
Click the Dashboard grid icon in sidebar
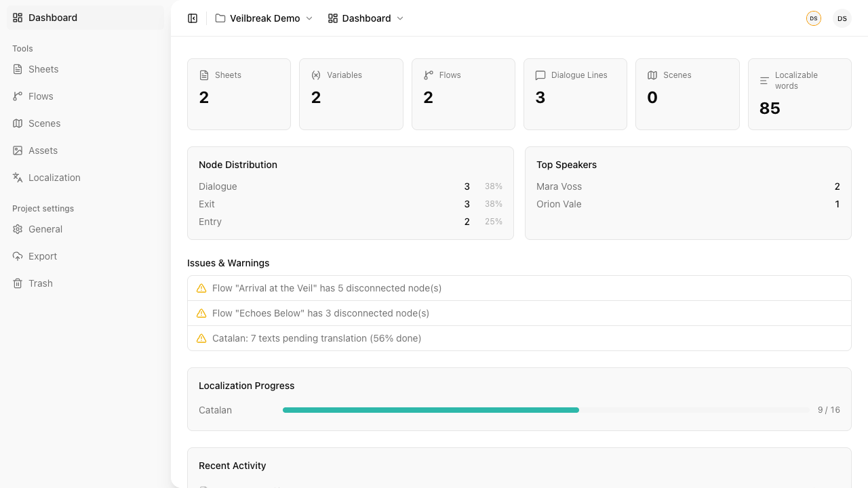coord(18,18)
